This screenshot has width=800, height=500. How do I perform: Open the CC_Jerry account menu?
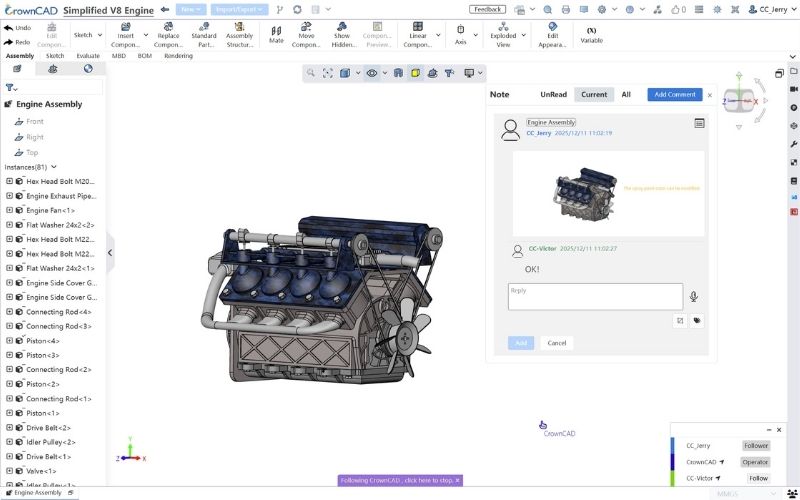[770, 9]
